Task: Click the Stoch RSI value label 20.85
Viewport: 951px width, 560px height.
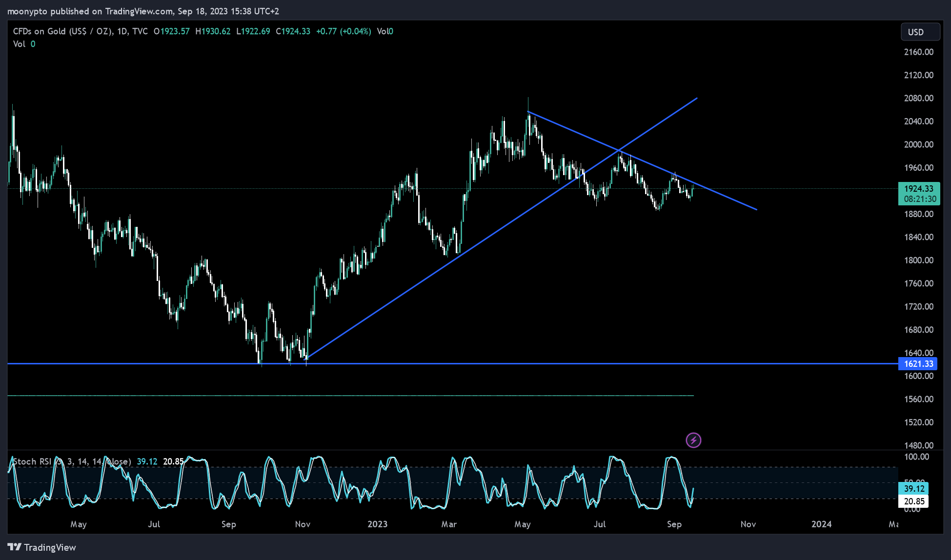Action: pos(913,501)
